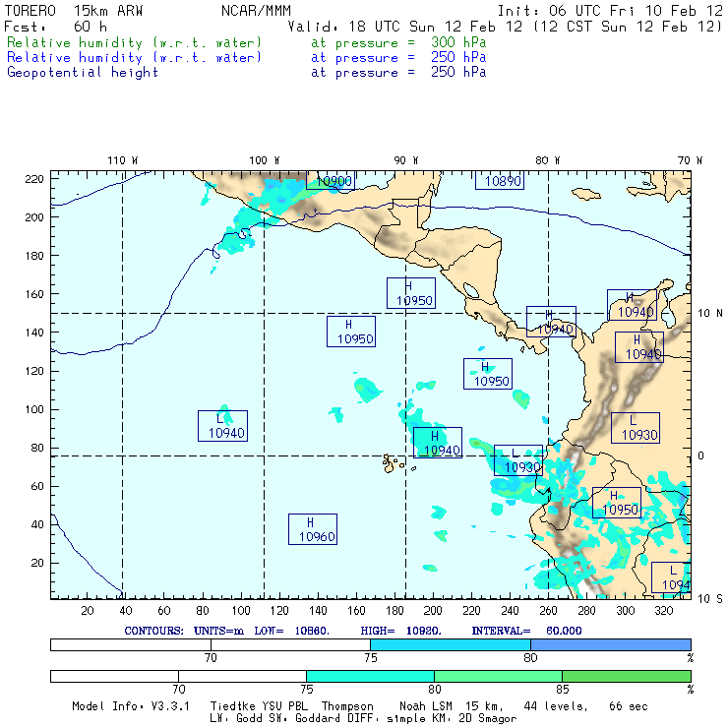Click the 'H 10960' high label box

tap(313, 529)
